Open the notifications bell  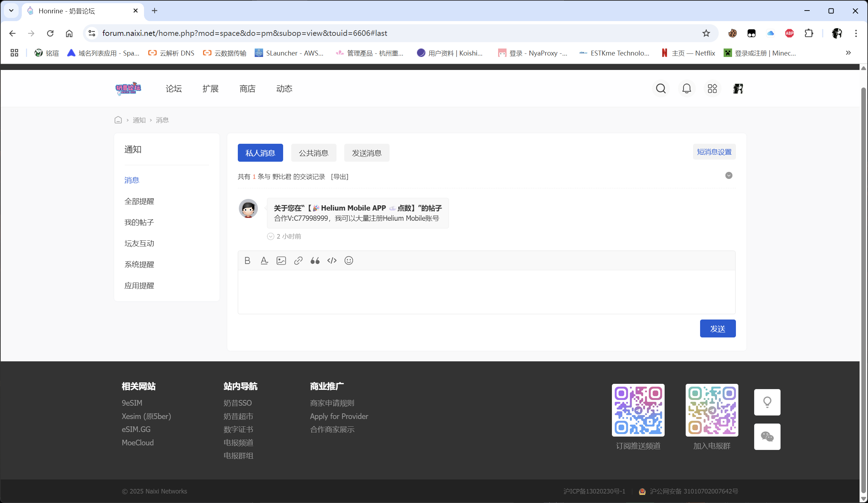[x=686, y=88]
